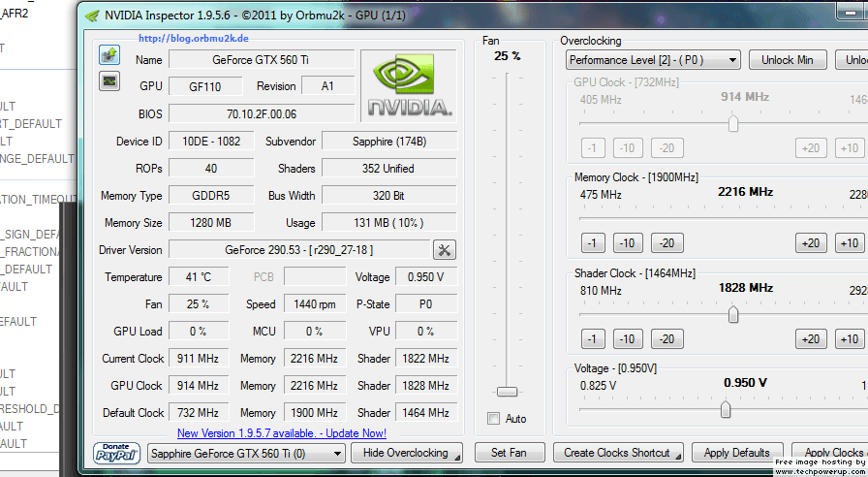This screenshot has height=477, width=868.
Task: Click the Set Fan button
Action: [510, 453]
